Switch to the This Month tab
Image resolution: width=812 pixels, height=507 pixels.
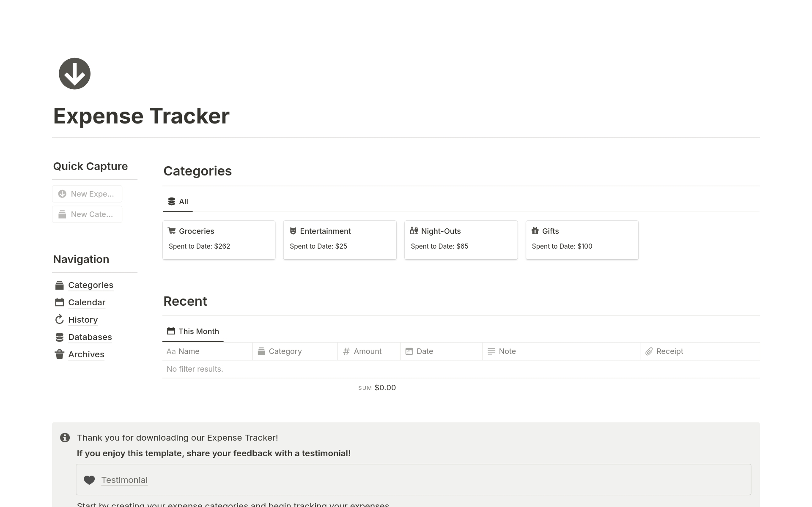pos(193,332)
